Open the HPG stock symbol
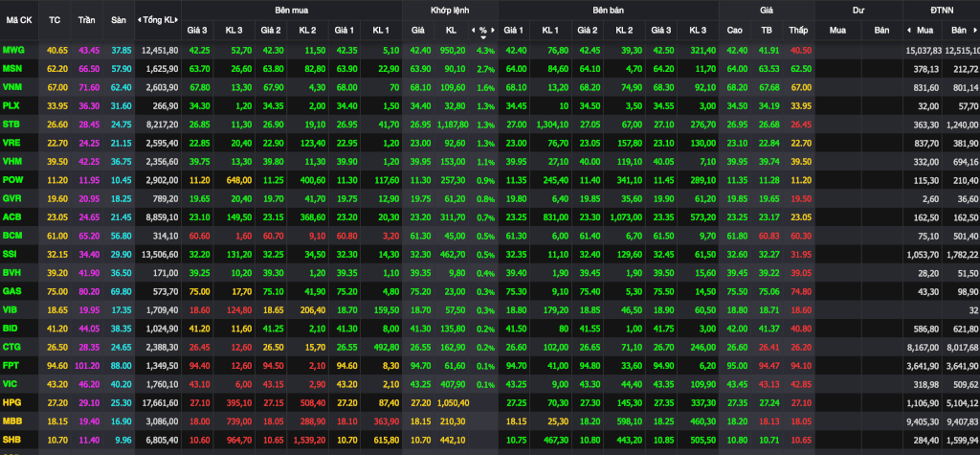This screenshot has width=980, height=455. click(x=11, y=402)
